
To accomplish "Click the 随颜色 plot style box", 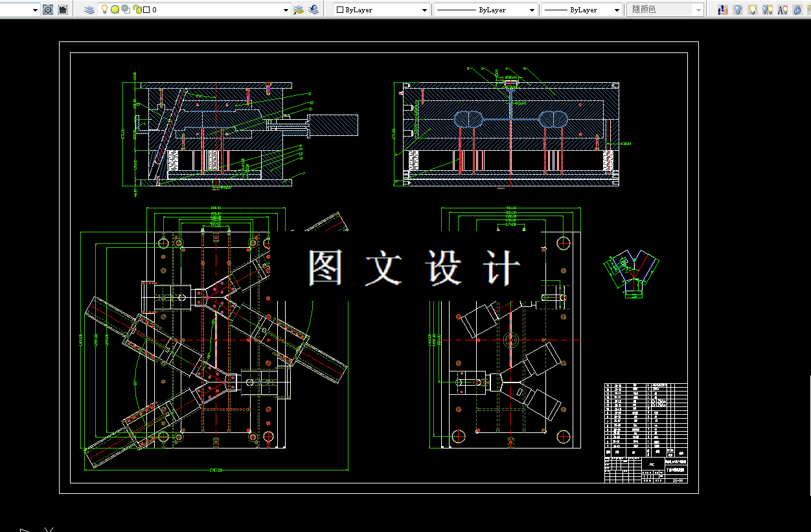I will point(665,10).
